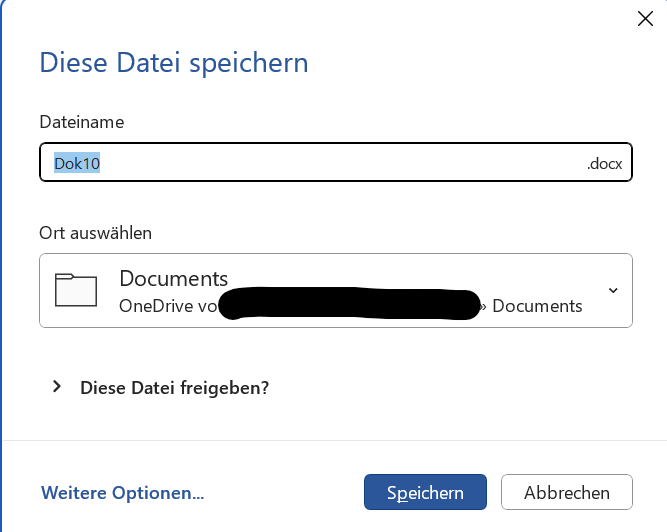Click the empty area of filename field

(340, 163)
